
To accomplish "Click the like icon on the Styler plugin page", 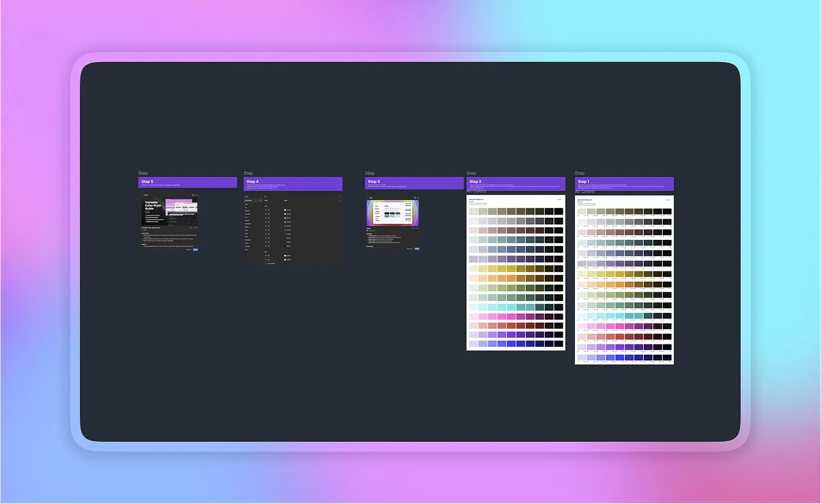I will pyautogui.click(x=410, y=228).
